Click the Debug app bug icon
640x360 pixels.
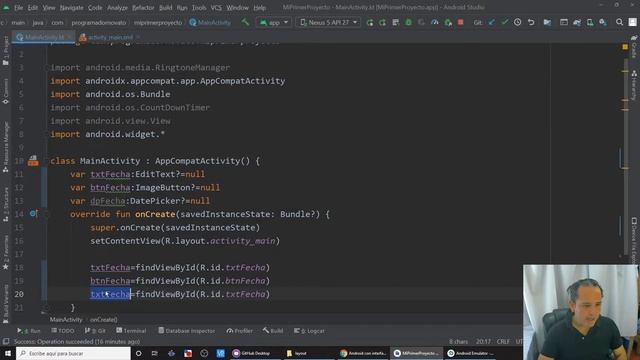point(409,22)
